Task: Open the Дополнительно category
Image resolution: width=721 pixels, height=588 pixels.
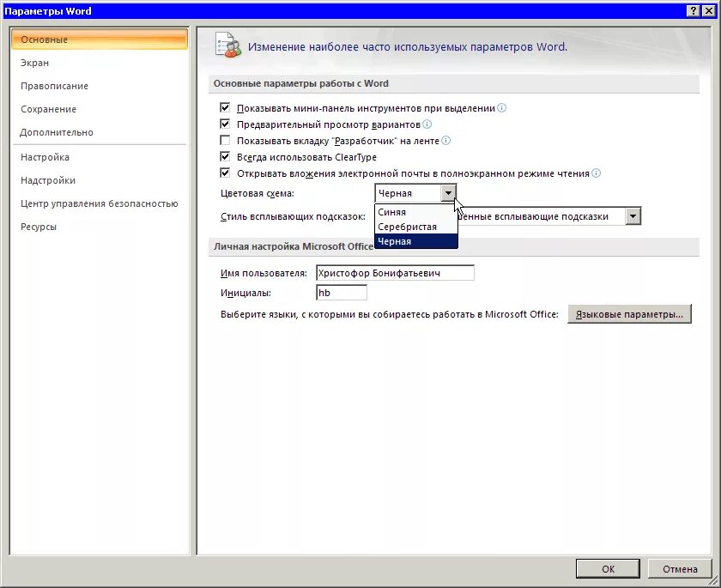Action: pos(100,132)
